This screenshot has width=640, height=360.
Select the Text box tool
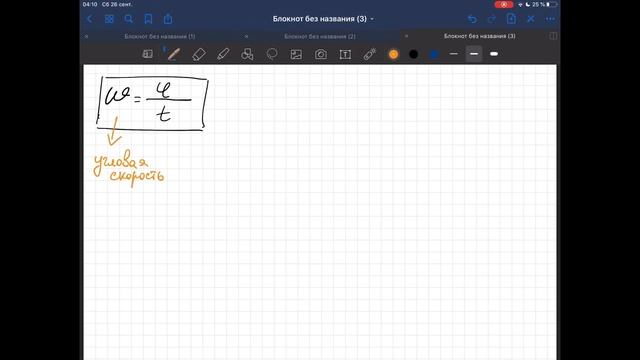tap(345, 54)
